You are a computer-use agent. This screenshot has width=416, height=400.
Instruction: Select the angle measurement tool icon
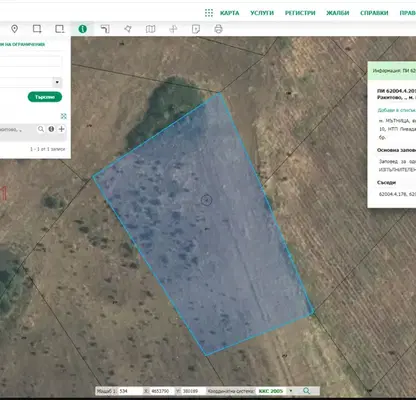105,29
